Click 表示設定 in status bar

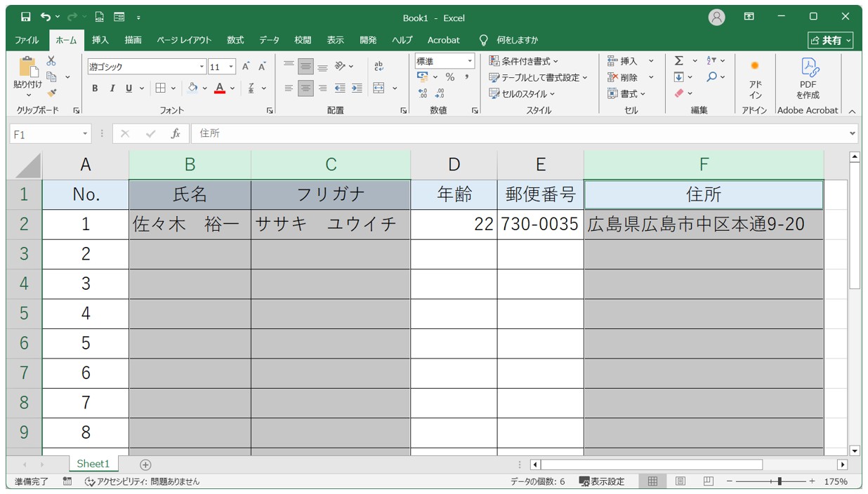tap(602, 481)
